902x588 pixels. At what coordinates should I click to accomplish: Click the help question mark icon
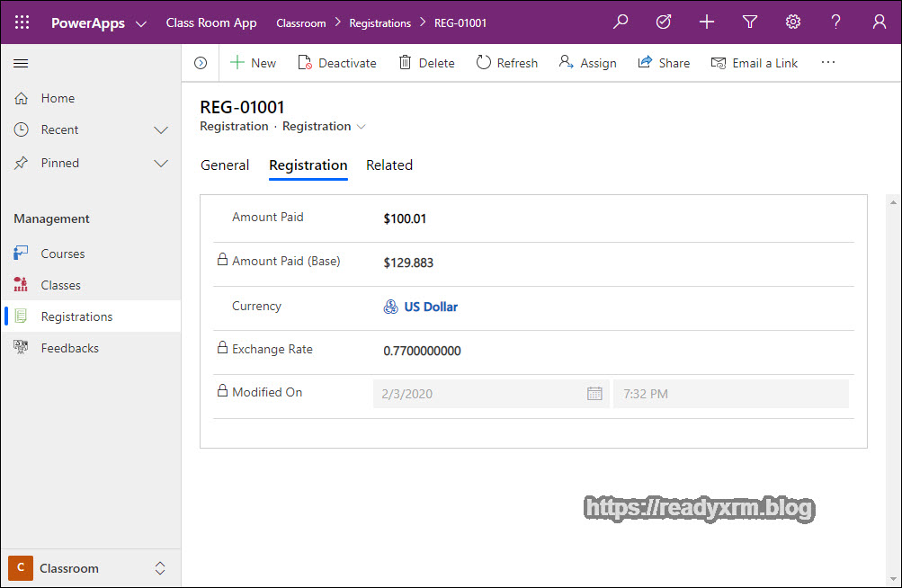836,22
